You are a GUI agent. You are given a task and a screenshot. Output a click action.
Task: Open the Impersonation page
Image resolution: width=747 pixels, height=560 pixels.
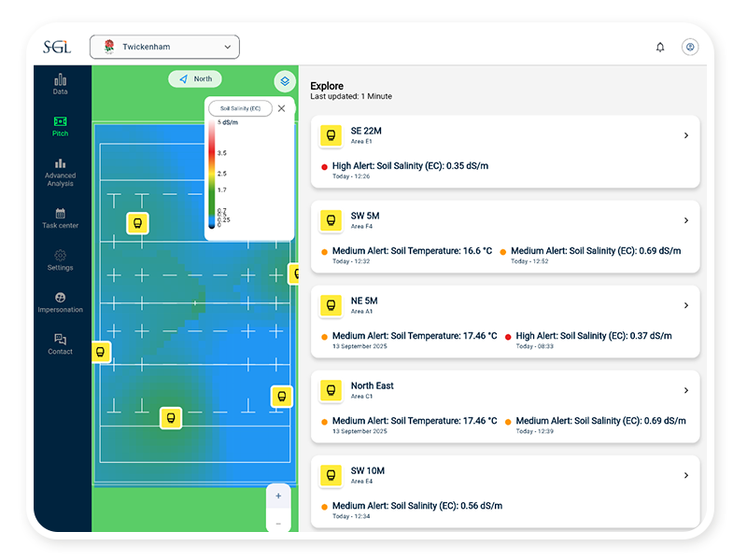coord(61,302)
